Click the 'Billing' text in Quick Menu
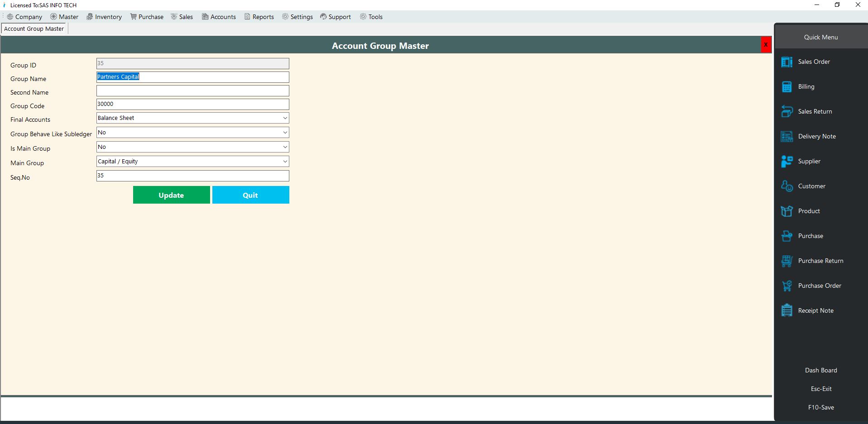 click(806, 86)
